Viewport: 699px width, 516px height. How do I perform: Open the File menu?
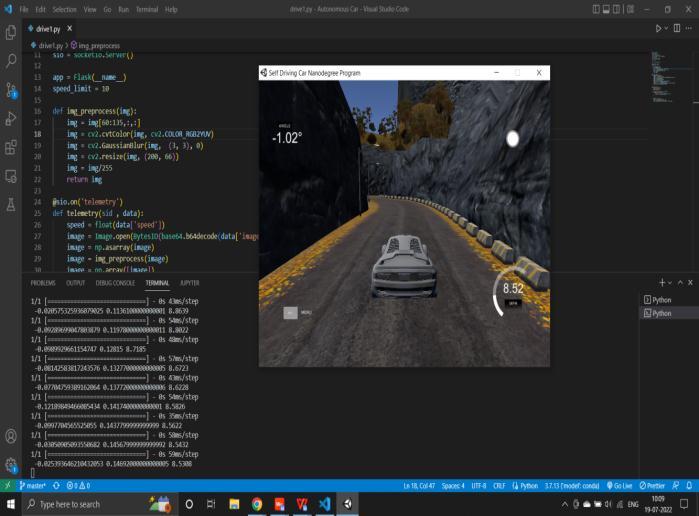click(x=24, y=9)
